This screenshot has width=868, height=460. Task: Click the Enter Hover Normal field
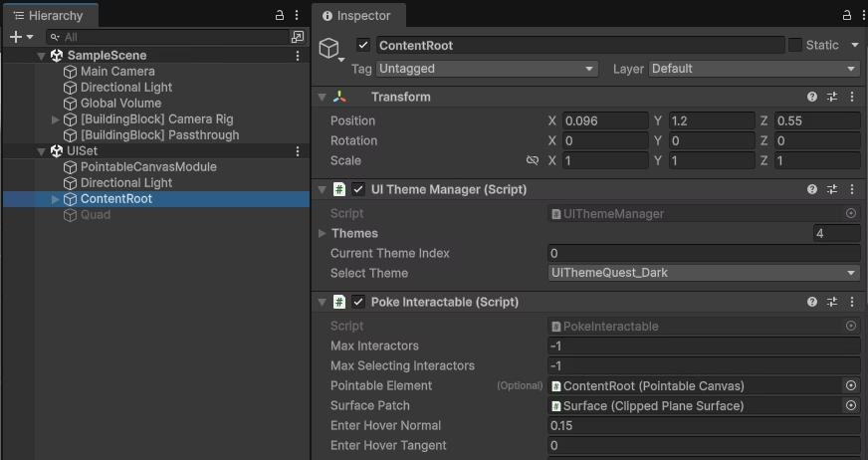point(704,425)
